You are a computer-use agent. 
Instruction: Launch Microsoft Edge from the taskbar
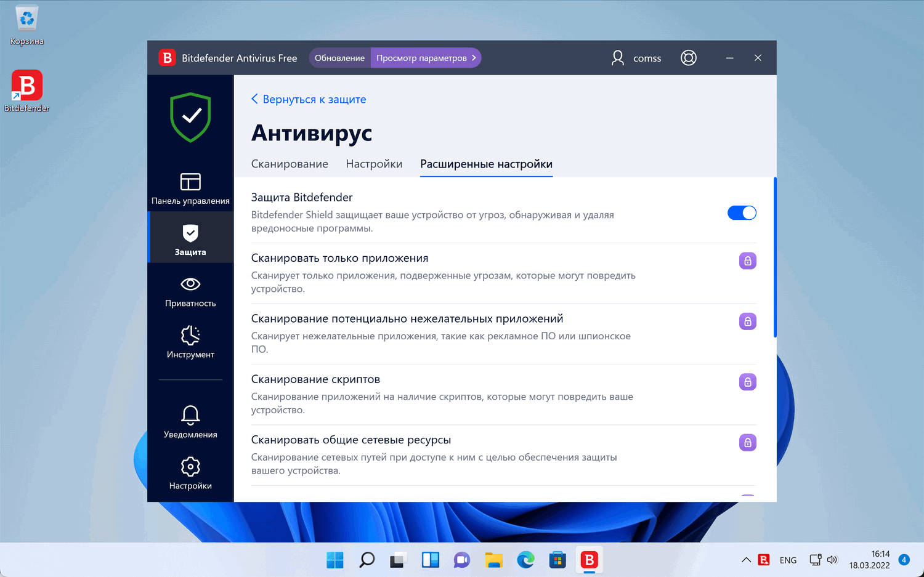pos(525,560)
